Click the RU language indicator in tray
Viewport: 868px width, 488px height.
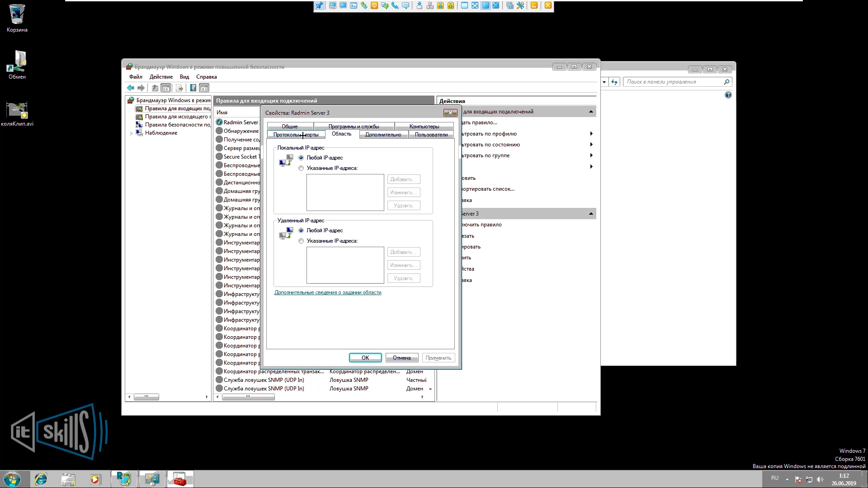pos(775,478)
